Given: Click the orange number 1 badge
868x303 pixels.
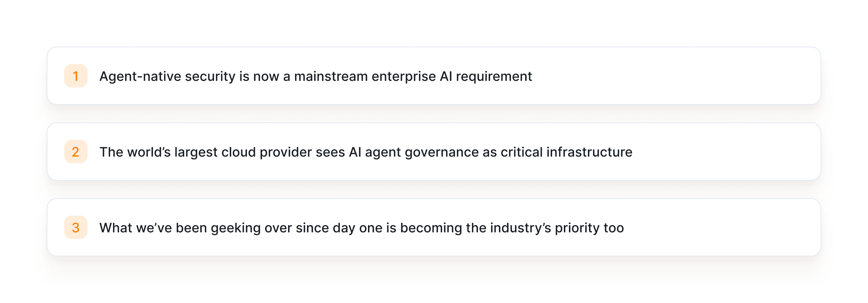Looking at the screenshot, I should tap(76, 76).
